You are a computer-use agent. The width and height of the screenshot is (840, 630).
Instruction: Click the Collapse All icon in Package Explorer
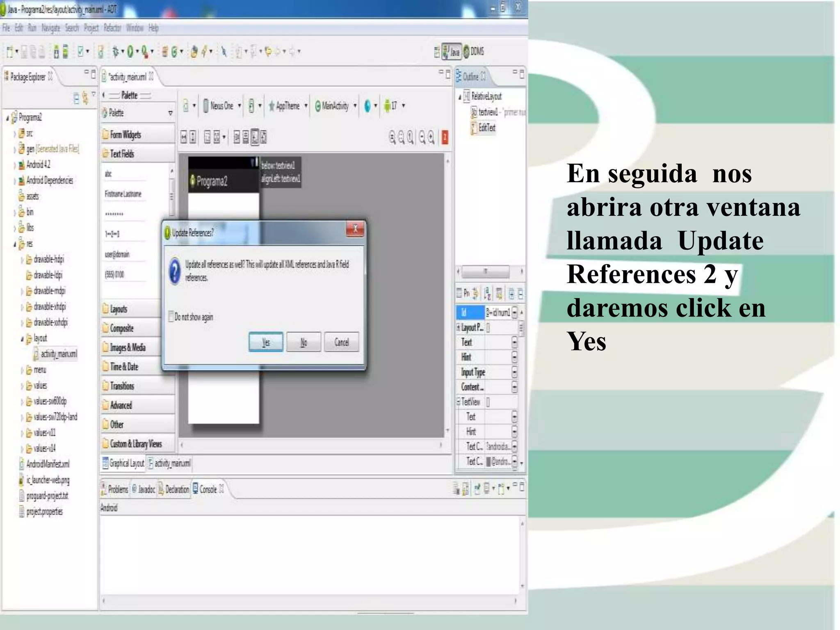(76, 98)
